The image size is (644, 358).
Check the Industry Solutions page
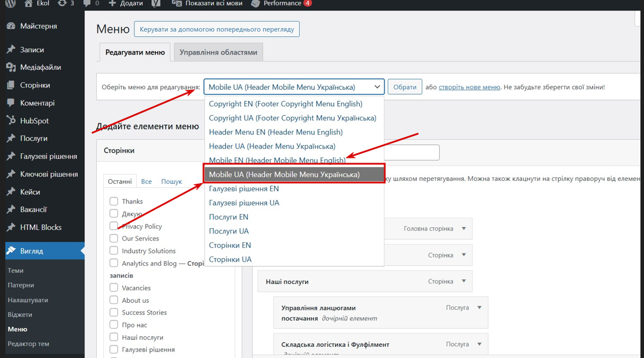[x=114, y=251]
